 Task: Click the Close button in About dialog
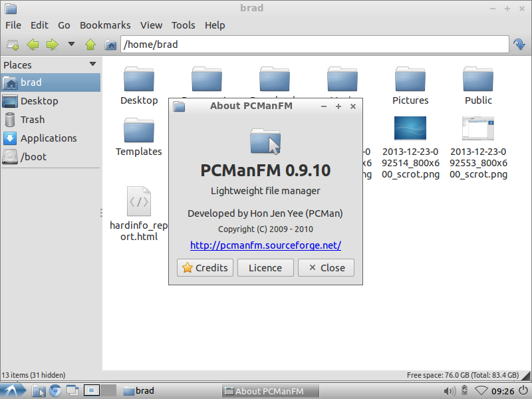[326, 268]
